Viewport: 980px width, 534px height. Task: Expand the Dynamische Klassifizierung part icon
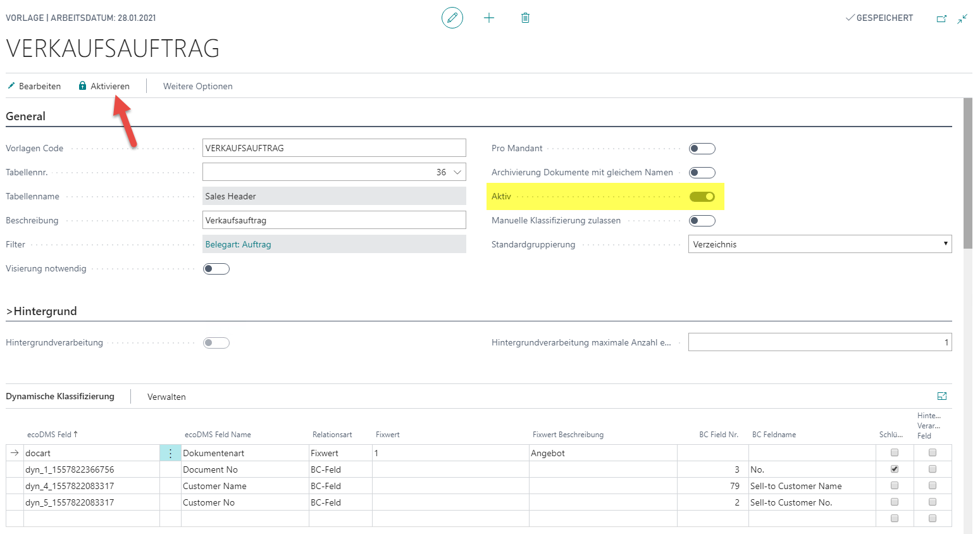(x=941, y=396)
